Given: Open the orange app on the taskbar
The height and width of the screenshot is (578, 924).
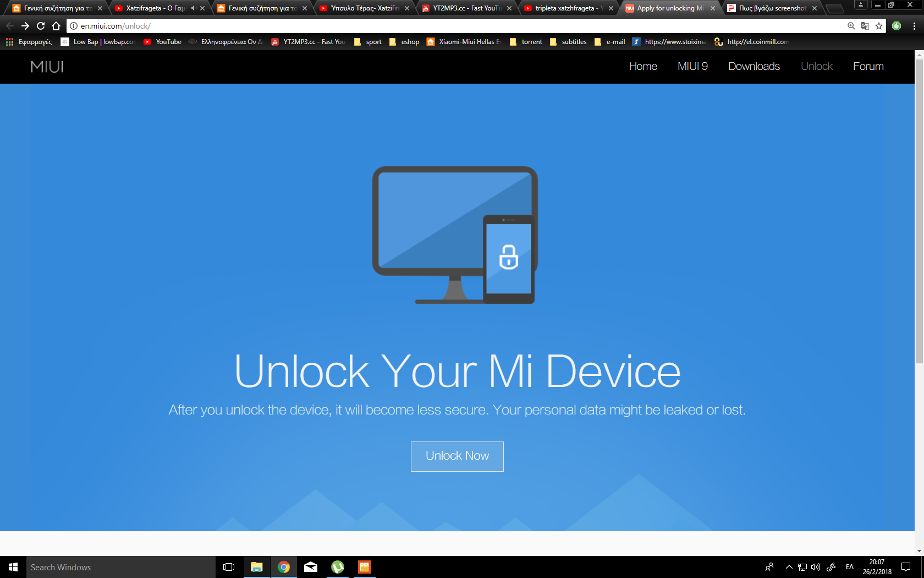Looking at the screenshot, I should [365, 567].
